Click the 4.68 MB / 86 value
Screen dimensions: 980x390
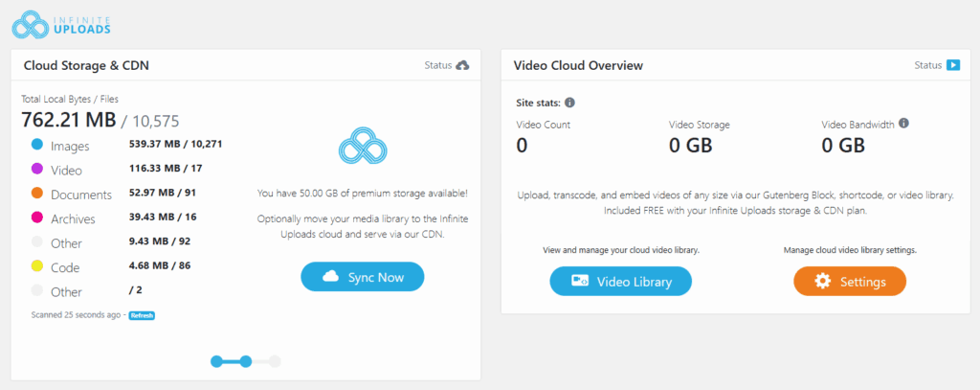point(160,265)
